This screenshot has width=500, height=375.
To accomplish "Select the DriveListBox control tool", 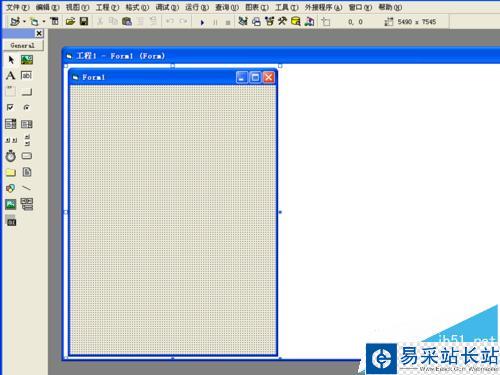I will (x=27, y=156).
